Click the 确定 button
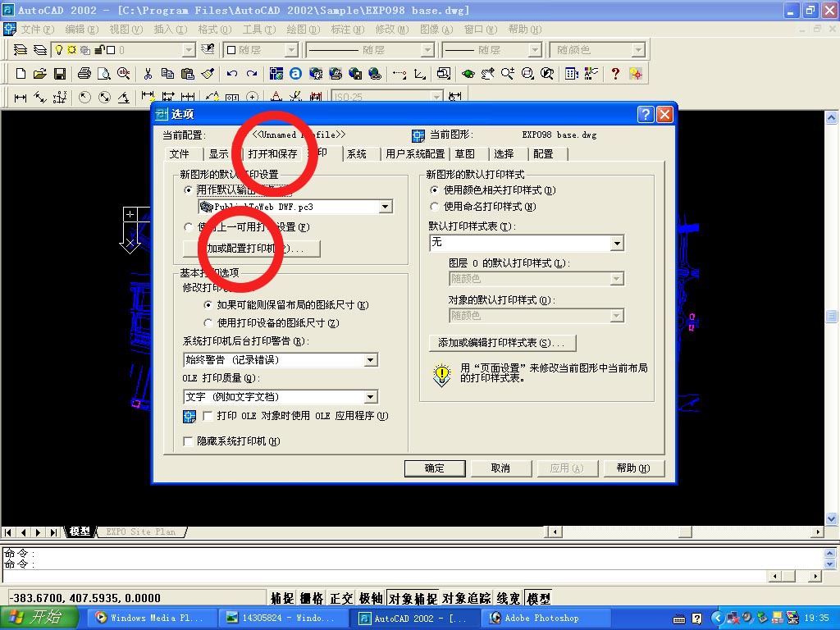Viewport: 840px width, 630px height. tap(435, 468)
